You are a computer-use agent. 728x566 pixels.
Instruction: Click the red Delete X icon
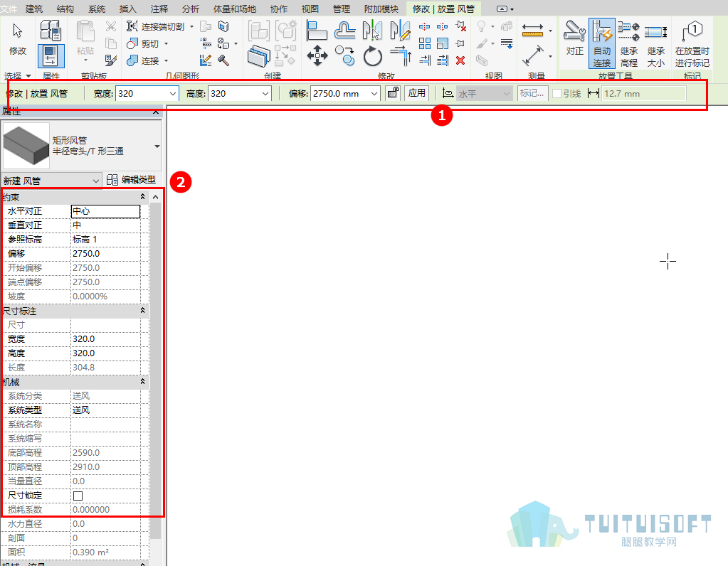pos(460,60)
